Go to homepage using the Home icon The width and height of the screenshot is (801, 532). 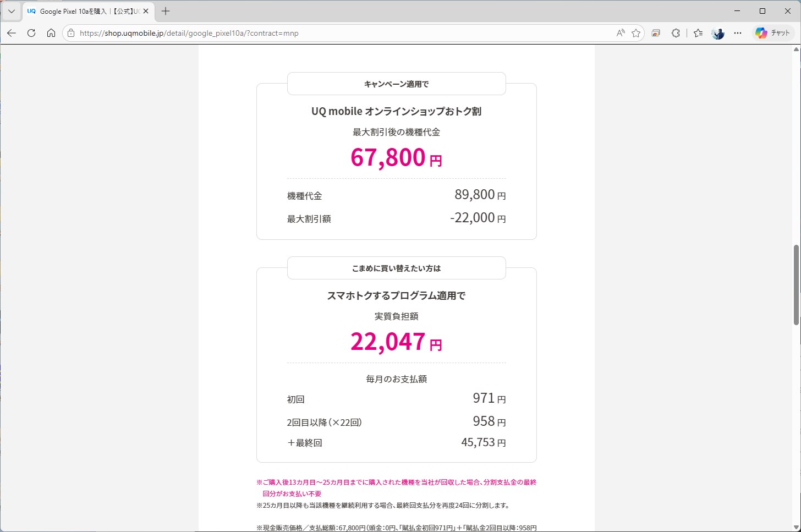tap(51, 33)
